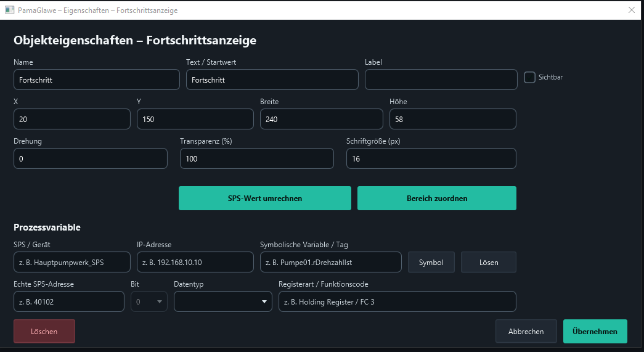Click the Sichtbar label text
This screenshot has width=644, height=352.
pos(550,77)
